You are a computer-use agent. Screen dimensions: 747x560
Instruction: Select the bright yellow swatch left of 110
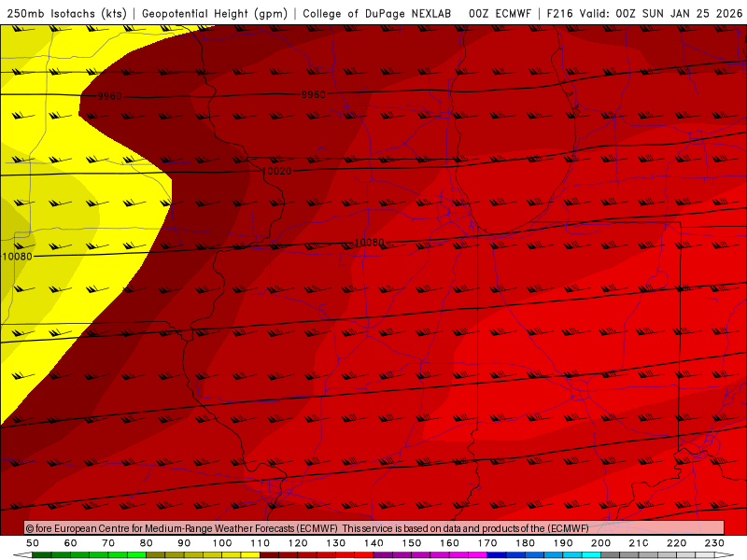pos(250,555)
